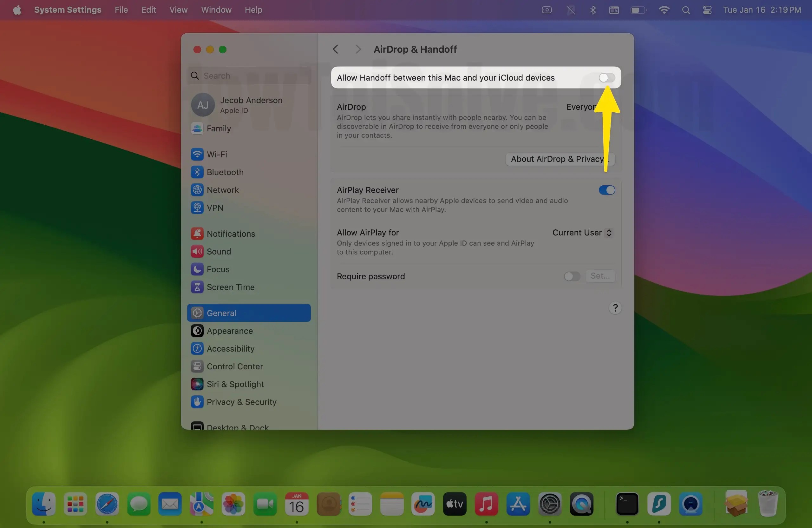Launch Music from the Dock
Screen dimensions: 812x528
pos(487,504)
